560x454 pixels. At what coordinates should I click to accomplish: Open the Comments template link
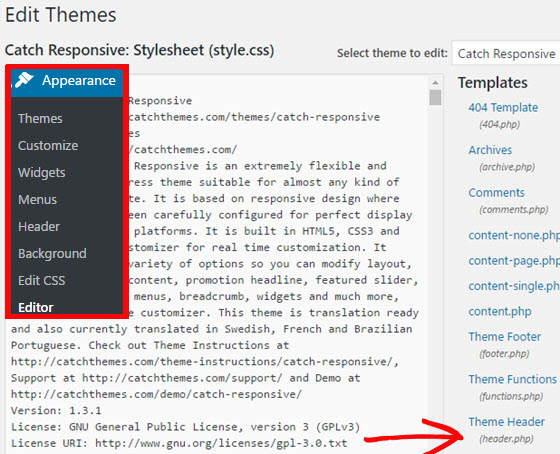pyautogui.click(x=496, y=193)
